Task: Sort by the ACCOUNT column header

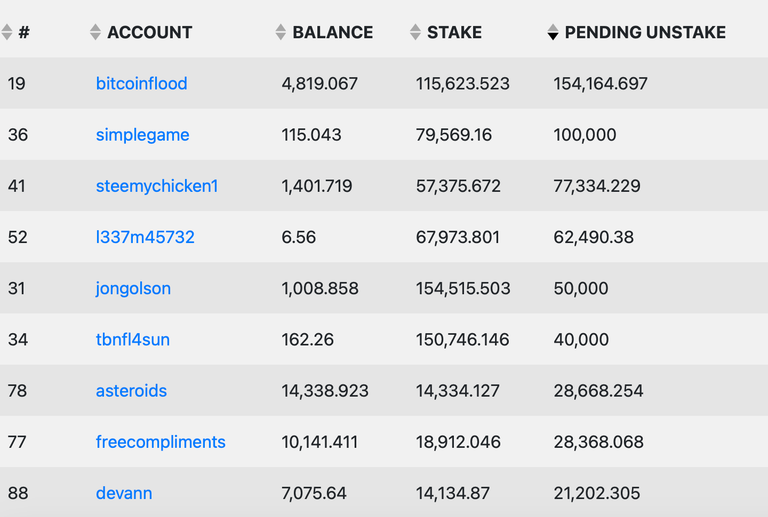Action: click(x=150, y=32)
